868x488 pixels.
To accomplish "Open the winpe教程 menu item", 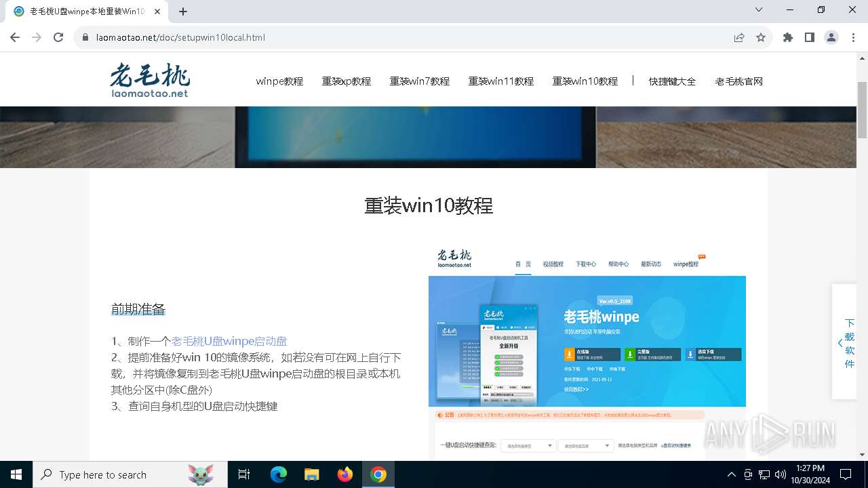I will tap(279, 81).
